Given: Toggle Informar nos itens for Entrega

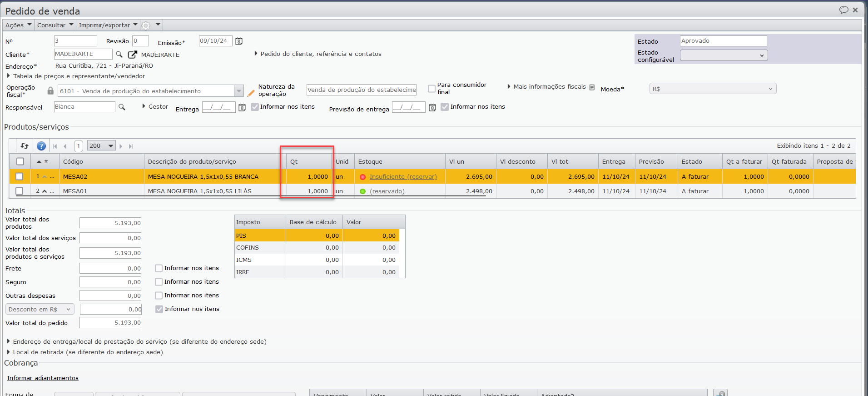Looking at the screenshot, I should tap(255, 107).
